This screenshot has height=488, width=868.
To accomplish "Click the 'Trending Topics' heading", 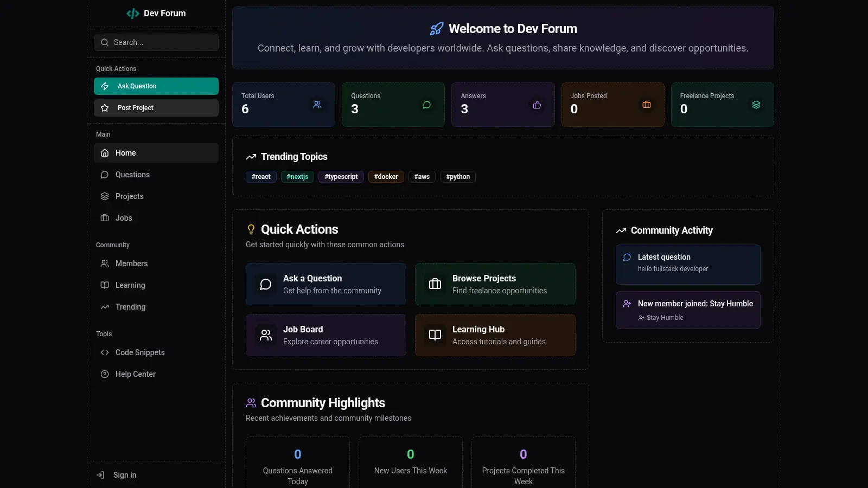I will 294,157.
